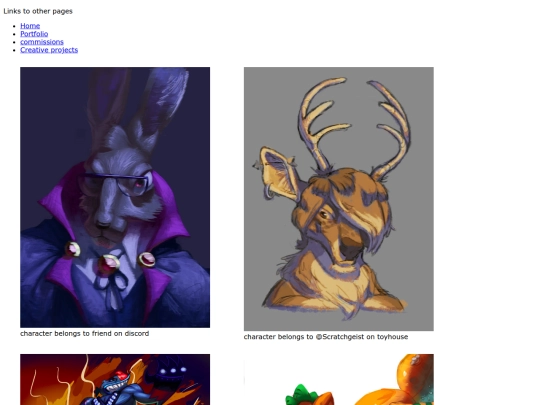Select the purple rabbit portrait artwork
This screenshot has width=540, height=405.
115,197
